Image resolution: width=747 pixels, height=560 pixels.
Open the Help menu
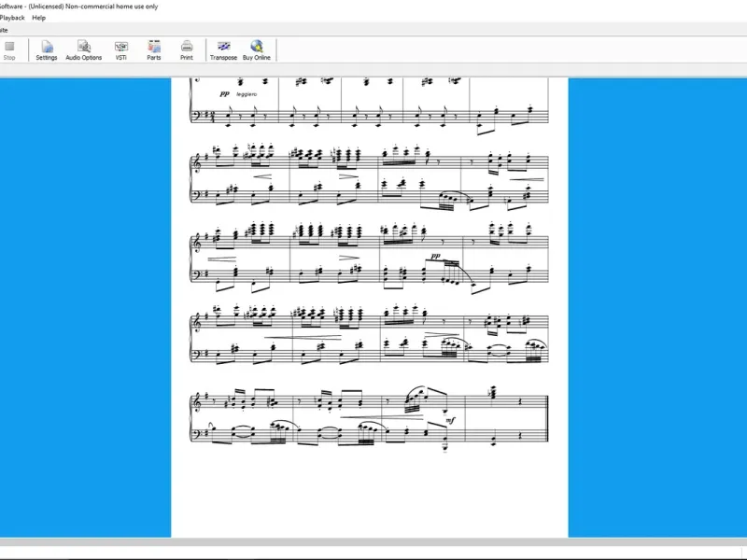tap(38, 18)
